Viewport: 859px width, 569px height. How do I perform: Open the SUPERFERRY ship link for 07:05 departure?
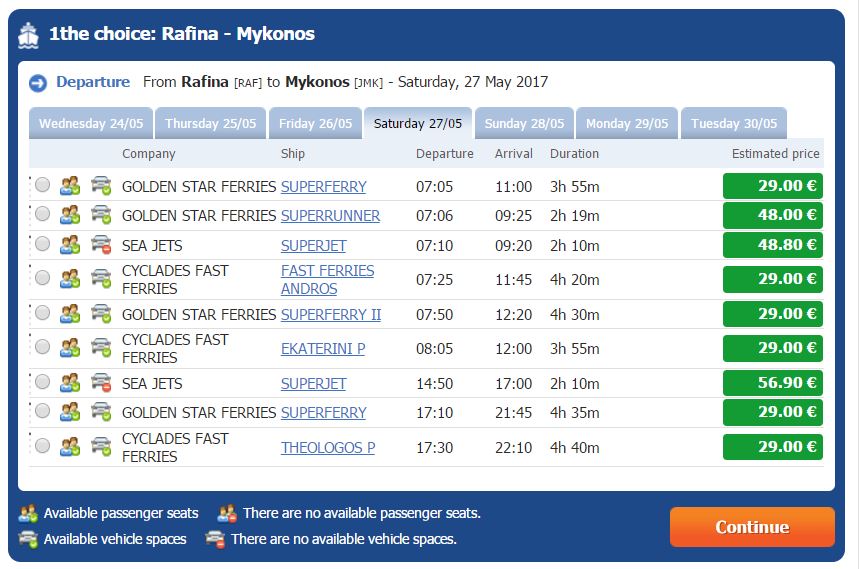[323, 187]
